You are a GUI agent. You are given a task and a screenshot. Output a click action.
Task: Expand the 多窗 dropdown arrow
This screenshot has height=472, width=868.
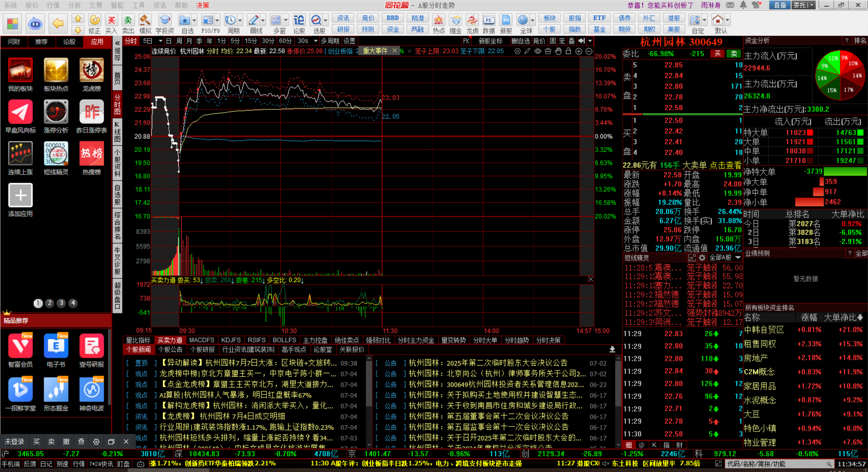pos(286,20)
